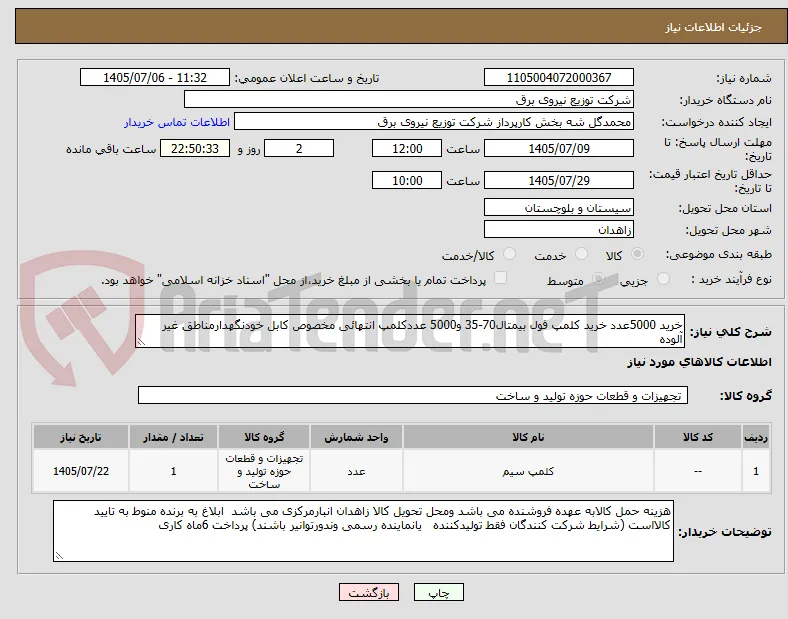This screenshot has height=619, width=788.
Task: Click the ردیف column header
Action: (x=755, y=437)
